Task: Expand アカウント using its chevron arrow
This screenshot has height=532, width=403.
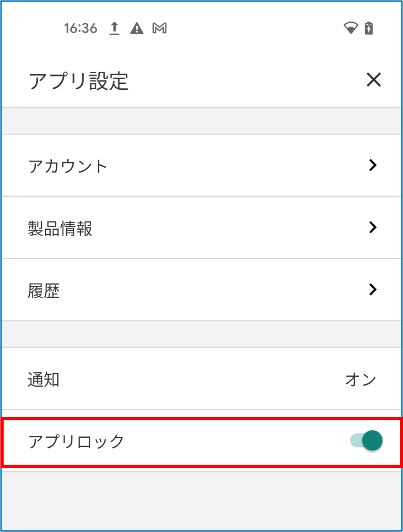Action: [x=373, y=165]
